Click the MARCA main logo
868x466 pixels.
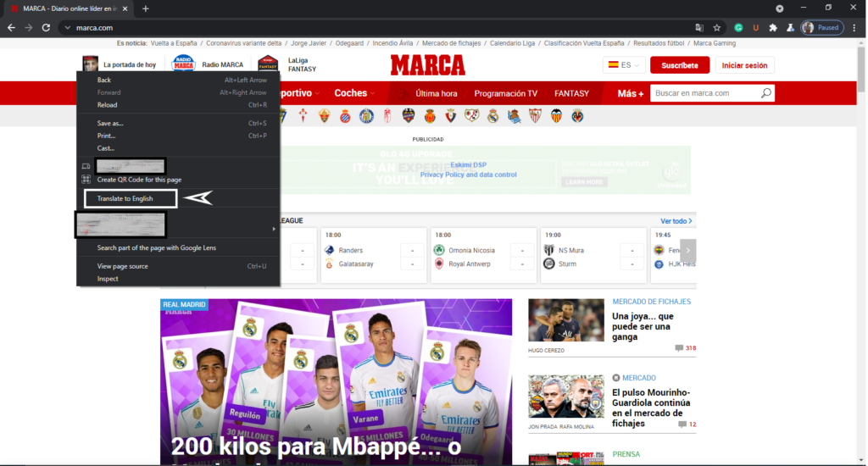click(428, 65)
